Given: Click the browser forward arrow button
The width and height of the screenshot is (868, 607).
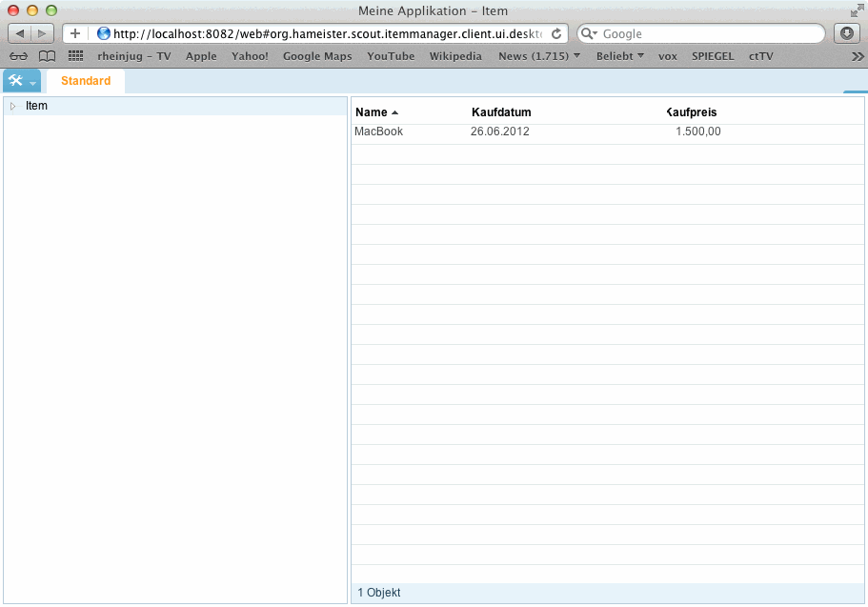Looking at the screenshot, I should [42, 33].
